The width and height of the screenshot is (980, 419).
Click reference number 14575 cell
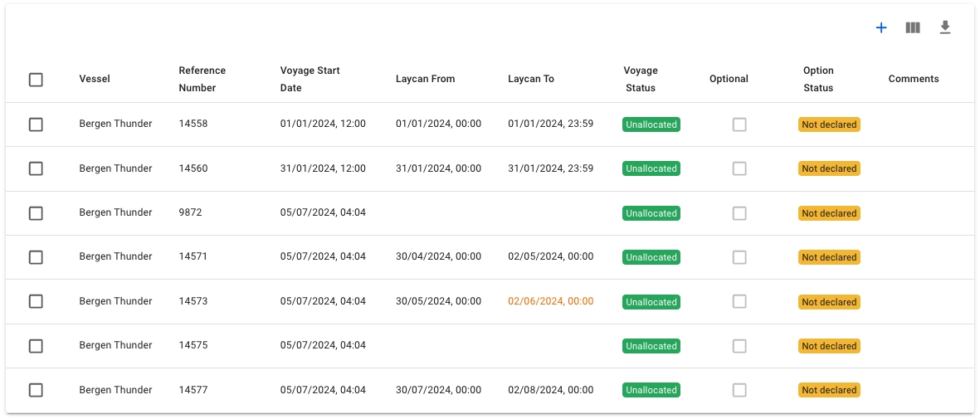tap(193, 345)
